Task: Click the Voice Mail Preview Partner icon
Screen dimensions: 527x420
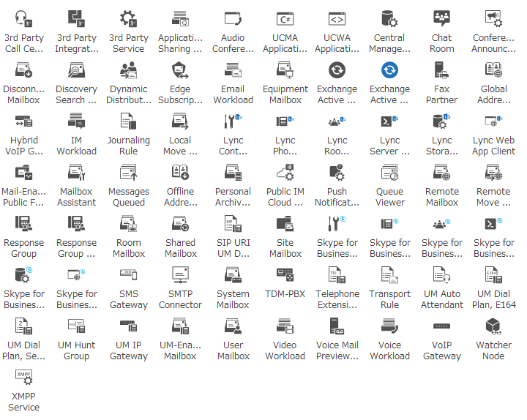Action: point(337,326)
